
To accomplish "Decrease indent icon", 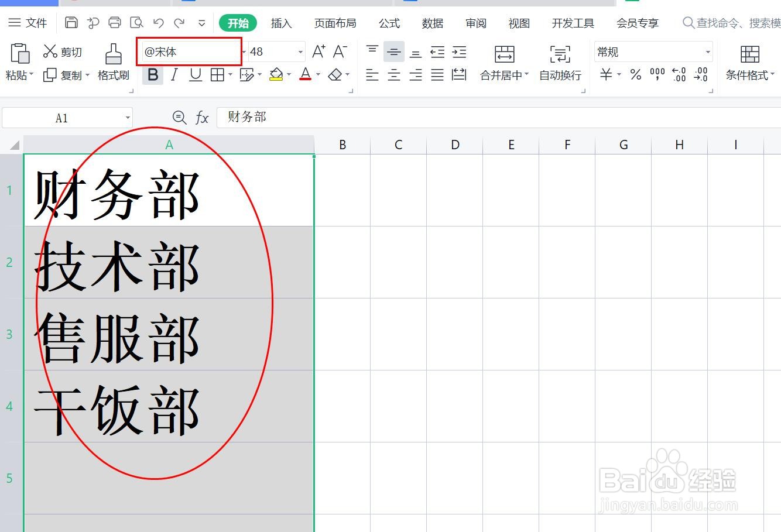I will (x=437, y=52).
